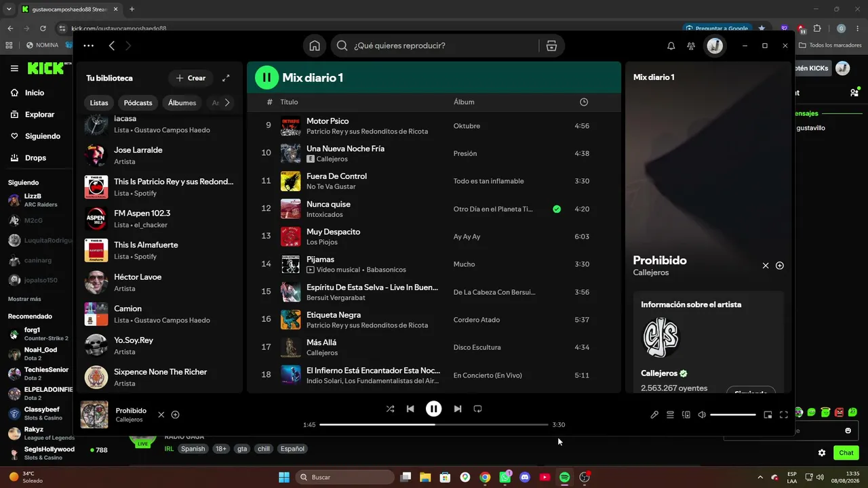Viewport: 868px width, 488px height.
Task: Open Sixpence None The Richer in library
Action: pos(159,377)
